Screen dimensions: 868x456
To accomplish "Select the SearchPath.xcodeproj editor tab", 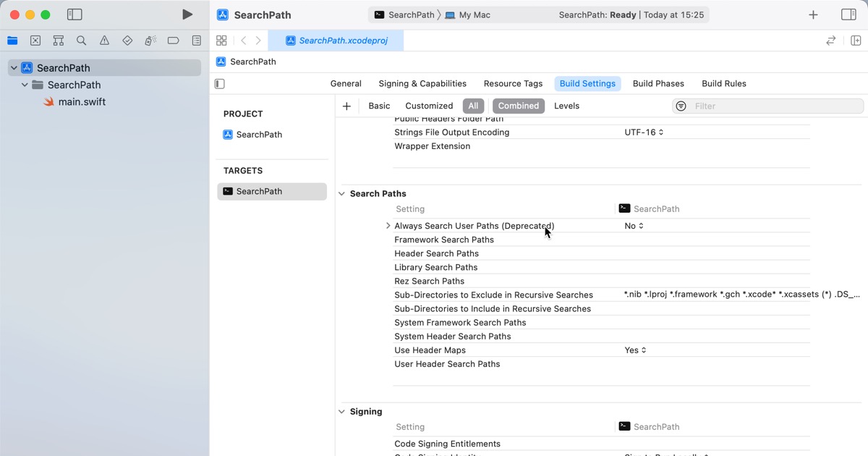I will coord(336,41).
